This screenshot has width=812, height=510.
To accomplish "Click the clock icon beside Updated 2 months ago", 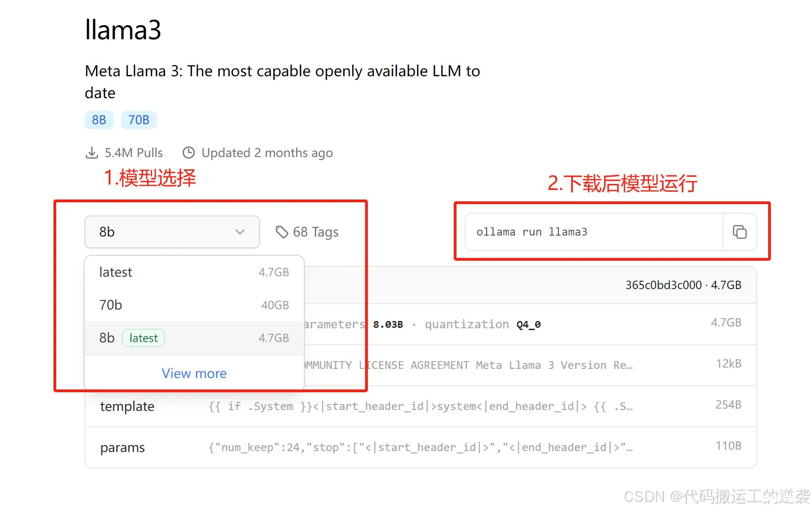I will pyautogui.click(x=189, y=152).
